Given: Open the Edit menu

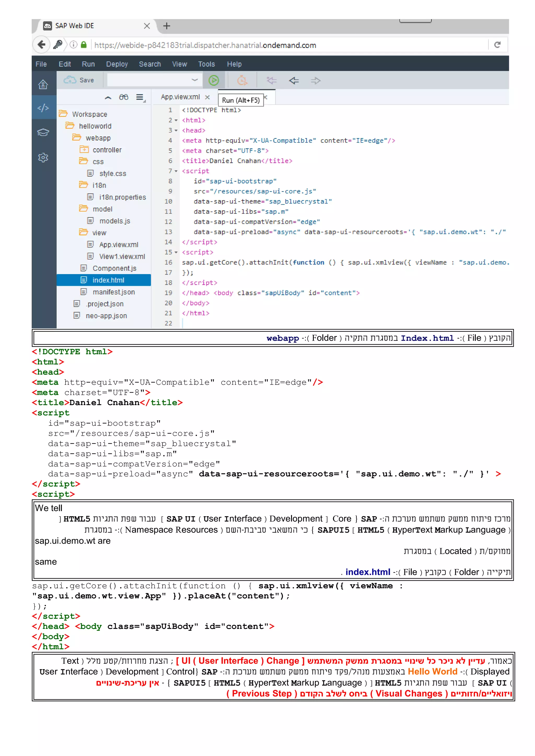Looking at the screenshot, I should click(x=65, y=64).
